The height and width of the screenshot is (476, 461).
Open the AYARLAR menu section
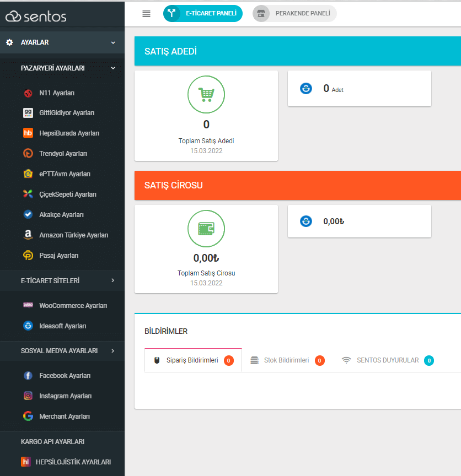coord(62,42)
